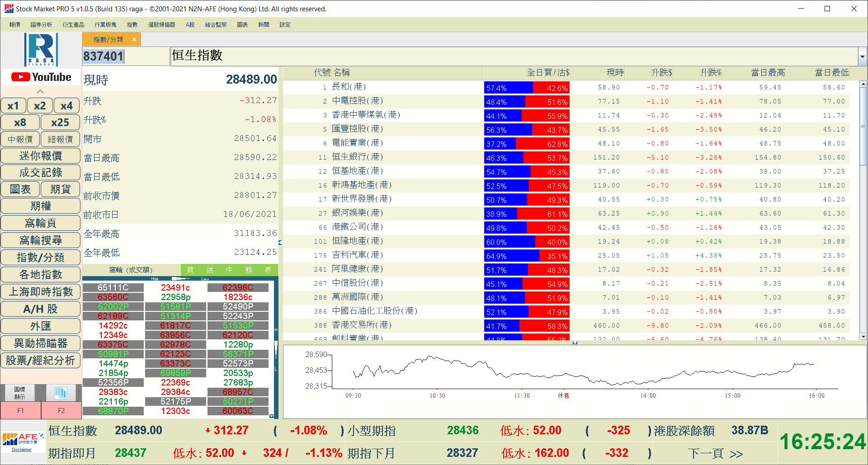Click the index code input field
This screenshot has width=868, height=465.
[x=126, y=56]
